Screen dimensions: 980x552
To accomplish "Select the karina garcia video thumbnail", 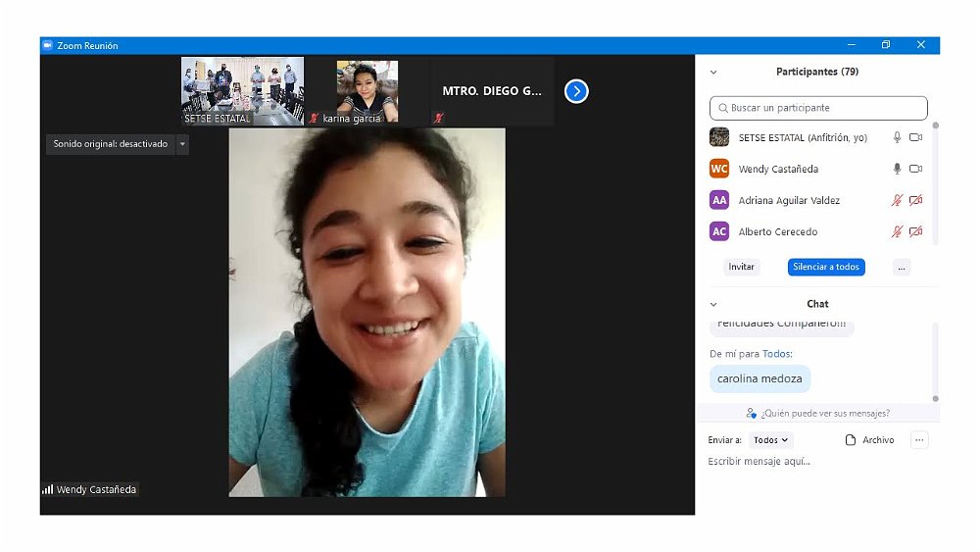I will pos(367,91).
